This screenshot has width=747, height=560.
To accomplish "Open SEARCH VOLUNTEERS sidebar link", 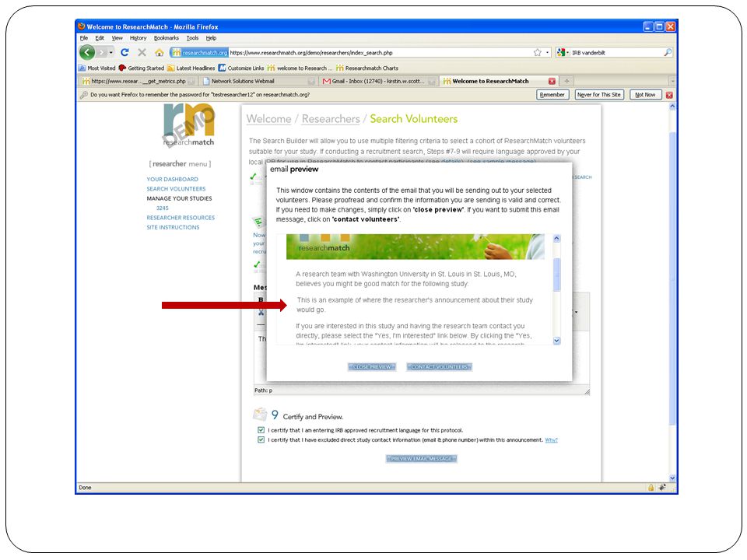I will pos(177,189).
